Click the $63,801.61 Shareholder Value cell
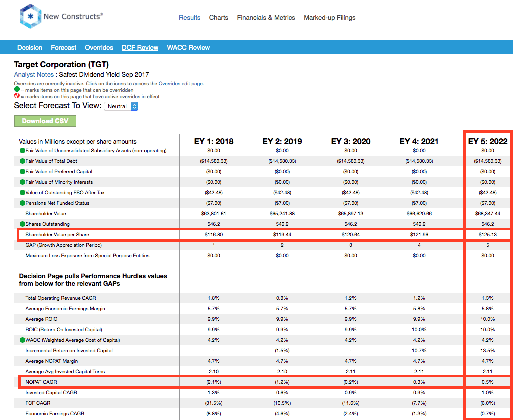The width and height of the screenshot is (513, 420). tap(214, 214)
